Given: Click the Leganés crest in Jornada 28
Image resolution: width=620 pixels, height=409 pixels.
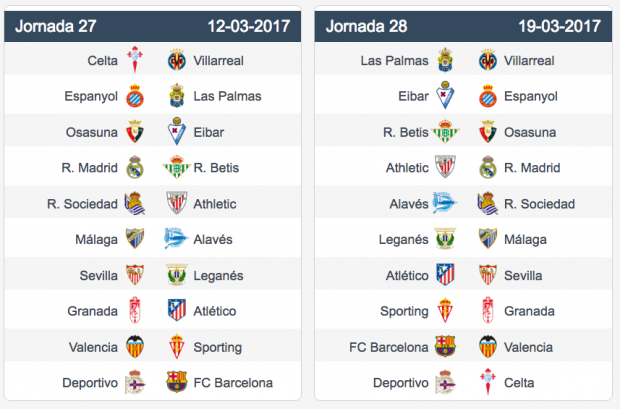Looking at the screenshot, I should pyautogui.click(x=445, y=239).
